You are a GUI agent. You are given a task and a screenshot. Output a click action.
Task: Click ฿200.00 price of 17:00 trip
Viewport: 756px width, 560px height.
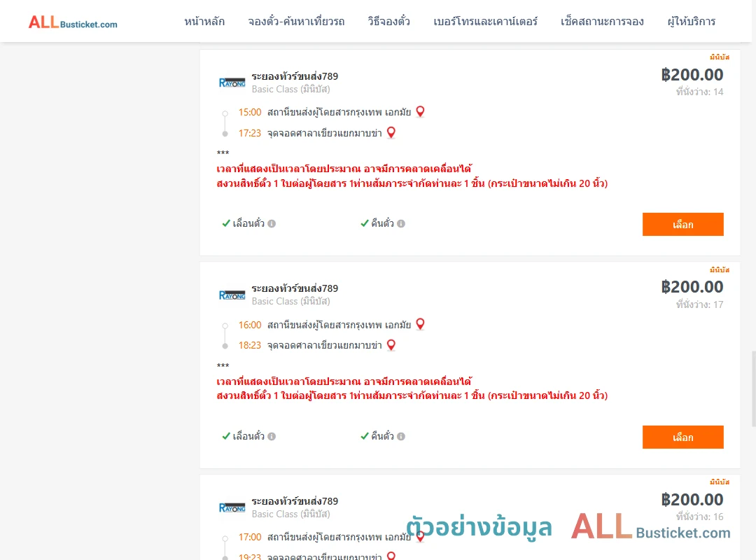click(692, 499)
